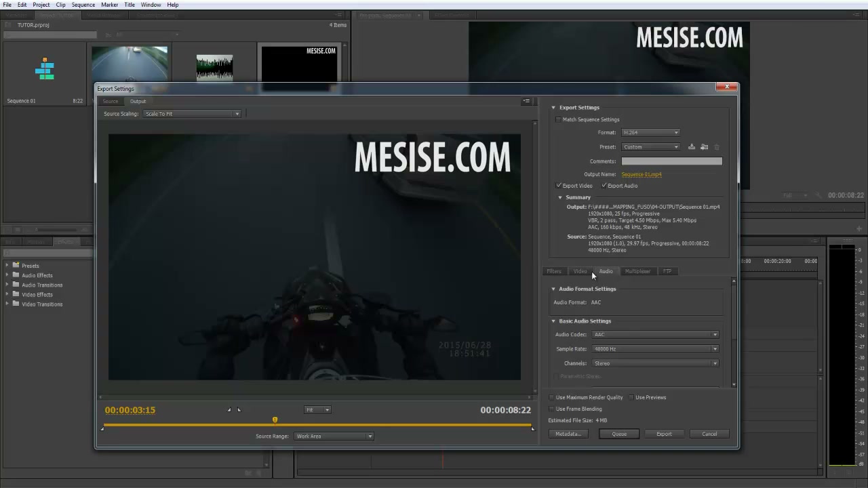The image size is (868, 488).
Task: Click the Effects panel search field
Action: pyautogui.click(x=47, y=253)
